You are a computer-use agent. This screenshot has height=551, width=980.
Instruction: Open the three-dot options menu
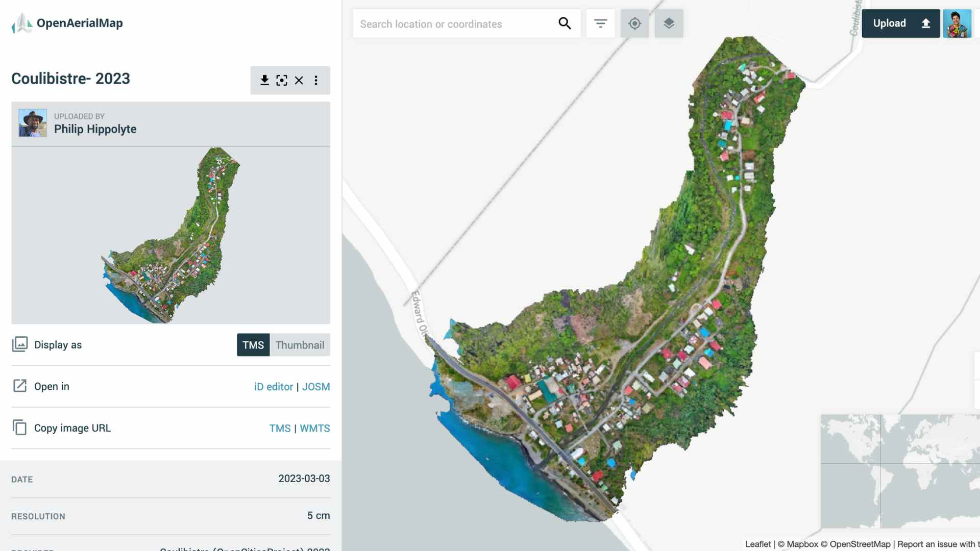click(x=315, y=80)
